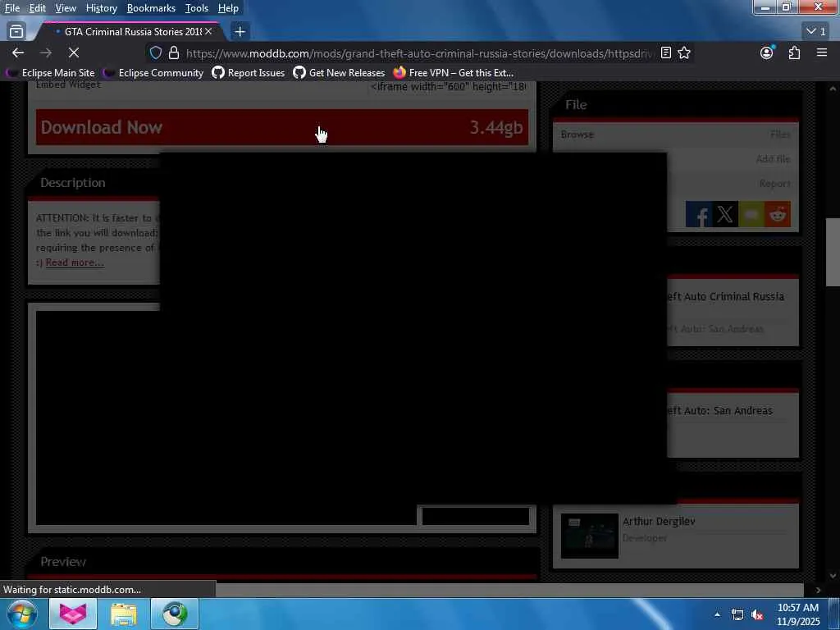Click the taskbar clock and date

pos(798,614)
